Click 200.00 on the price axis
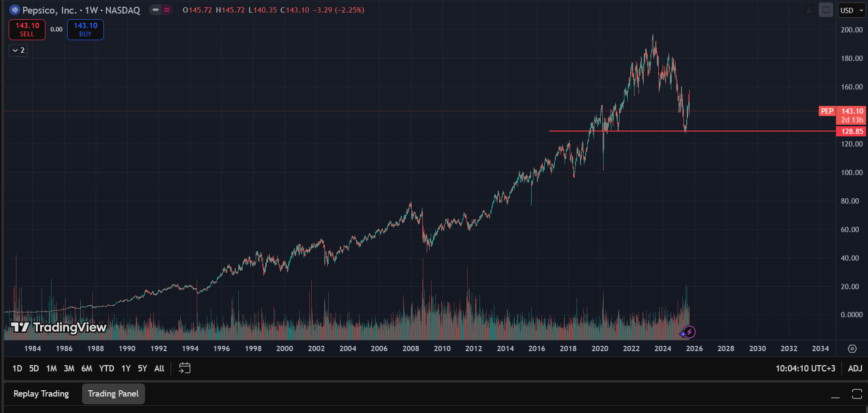 pos(852,30)
